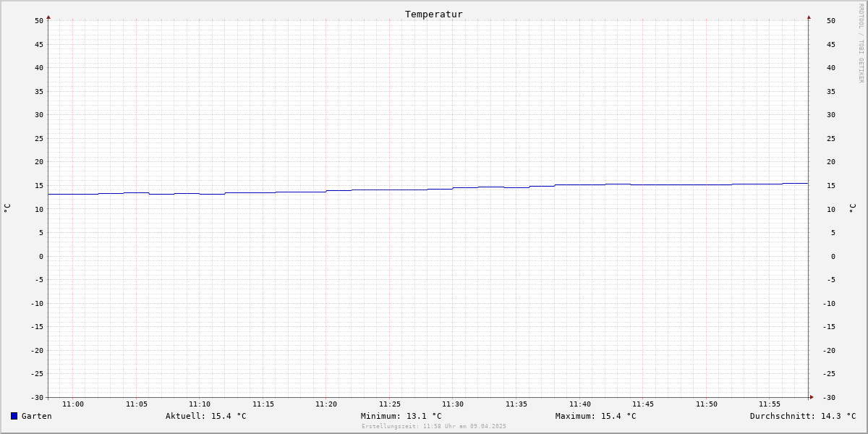The height and width of the screenshot is (434, 868).
Task: Click the 40 label on the right axis
Action: [x=831, y=68]
